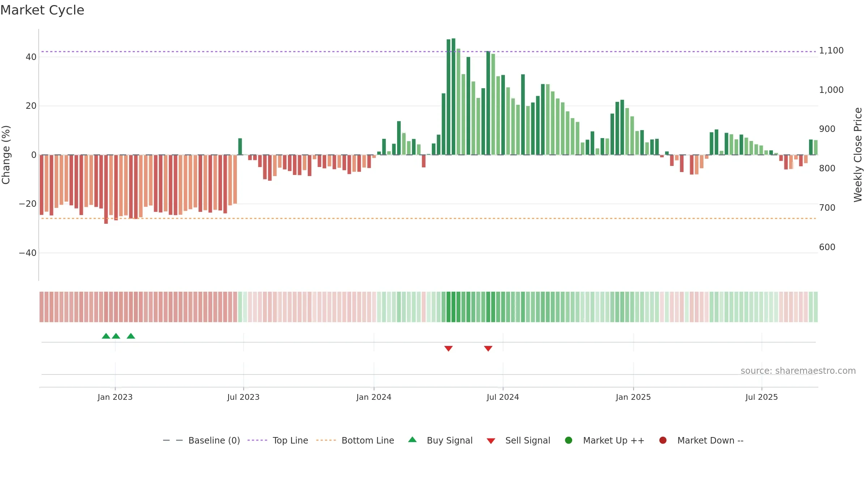This screenshot has width=868, height=488.
Task: Click the gray dashed Baseline legend sample
Action: point(173,440)
